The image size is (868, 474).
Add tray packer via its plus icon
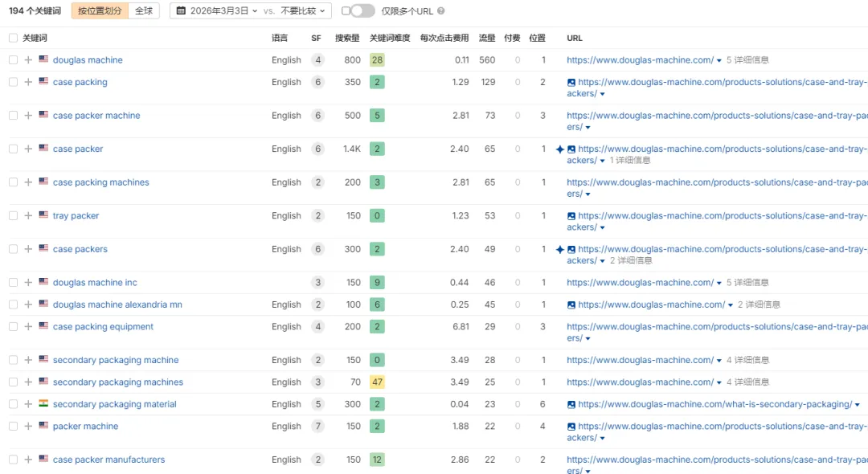click(28, 215)
